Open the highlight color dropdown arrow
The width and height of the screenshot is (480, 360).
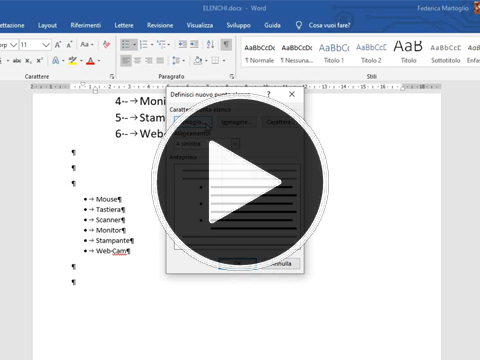[x=81, y=61]
